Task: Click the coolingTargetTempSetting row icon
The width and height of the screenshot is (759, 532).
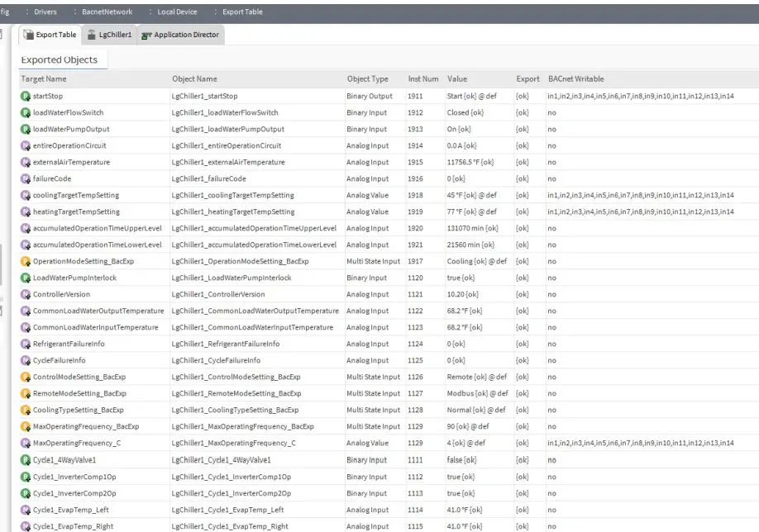Action: [x=26, y=196]
